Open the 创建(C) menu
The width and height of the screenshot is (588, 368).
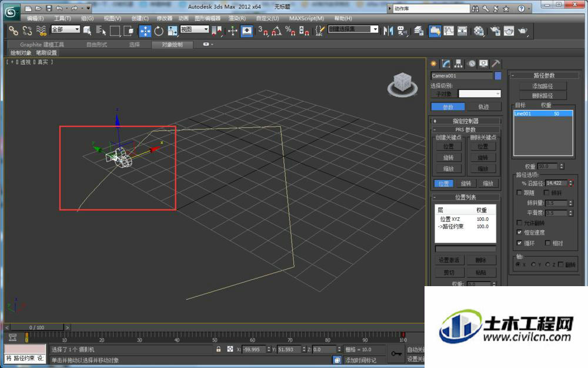139,18
